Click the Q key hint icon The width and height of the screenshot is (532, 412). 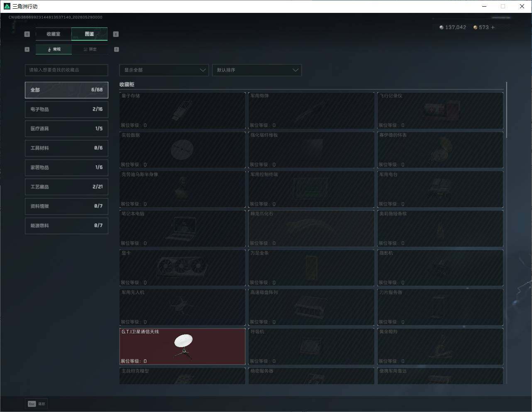coord(27,34)
